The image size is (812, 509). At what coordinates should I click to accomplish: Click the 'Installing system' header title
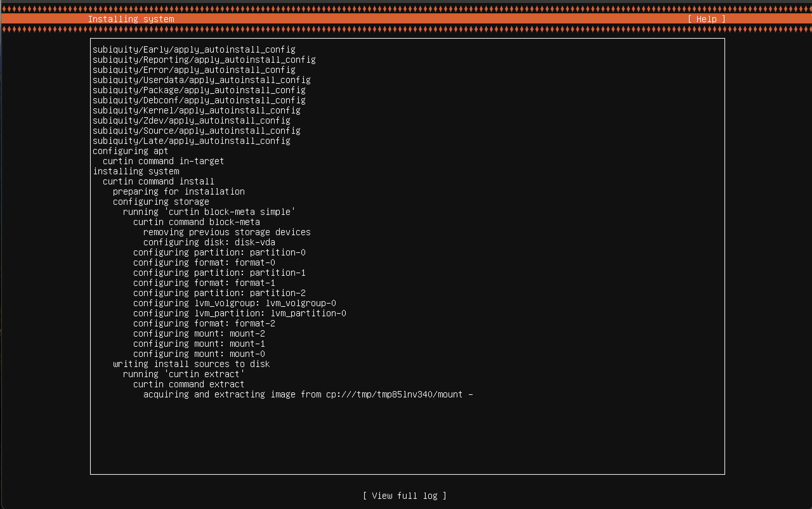click(131, 19)
